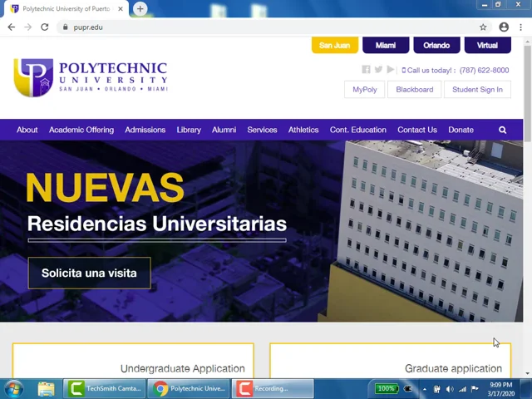
Task: Click the padlock site info icon
Action: point(65,27)
